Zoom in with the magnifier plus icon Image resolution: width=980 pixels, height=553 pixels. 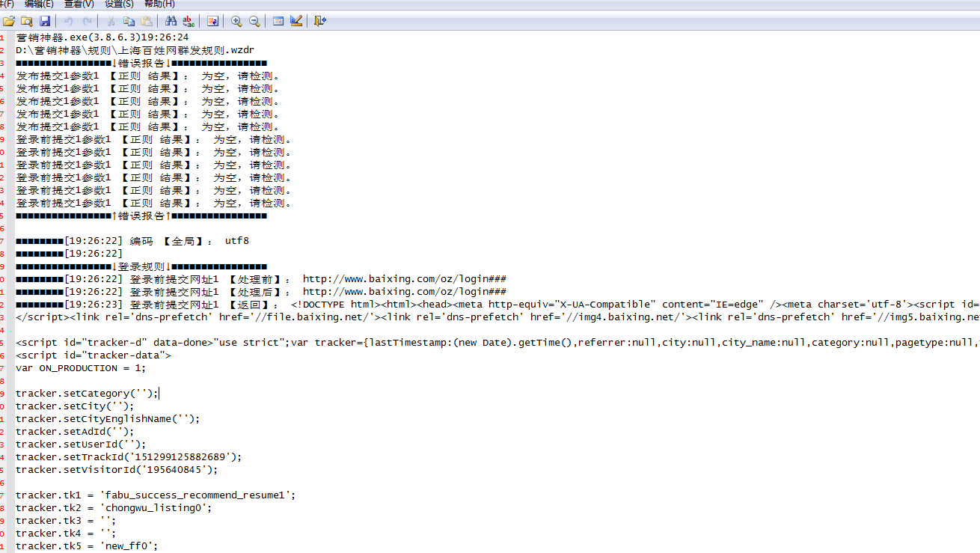(x=236, y=21)
